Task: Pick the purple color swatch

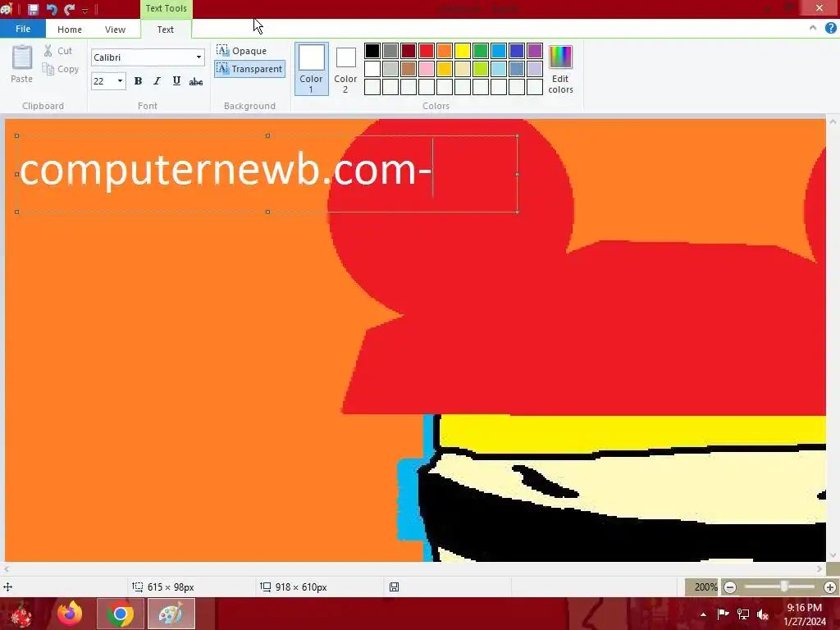Action: 535,51
